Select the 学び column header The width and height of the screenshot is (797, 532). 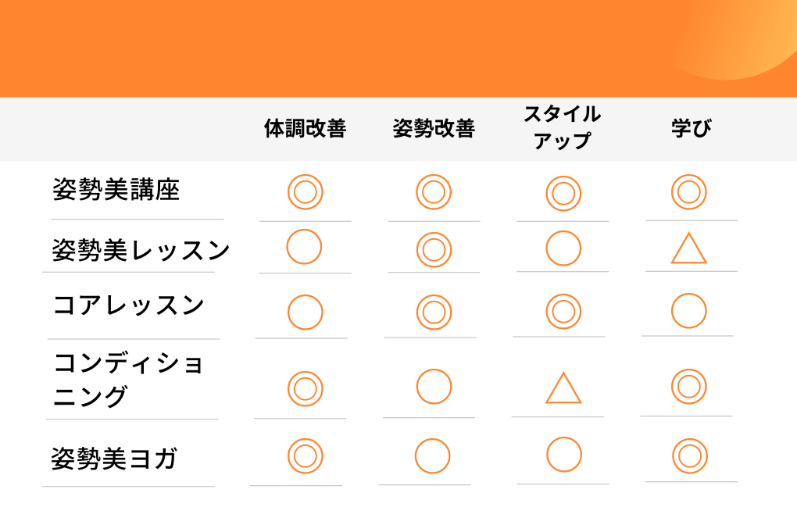click(x=691, y=128)
